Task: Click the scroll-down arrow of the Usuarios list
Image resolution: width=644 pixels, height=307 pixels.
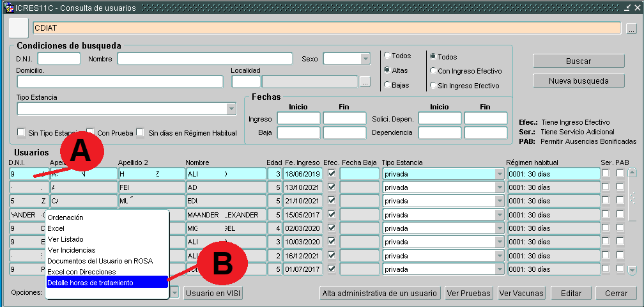Action: pyautogui.click(x=632, y=270)
